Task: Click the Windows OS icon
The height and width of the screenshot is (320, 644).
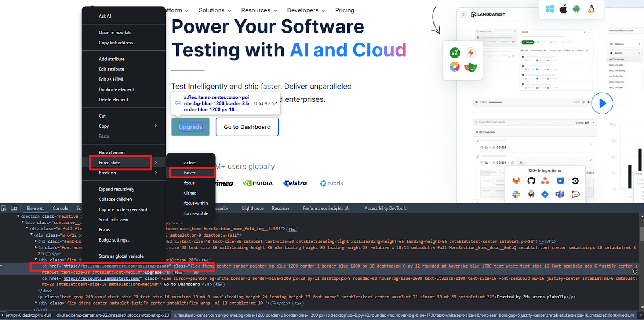Action: 550,9
